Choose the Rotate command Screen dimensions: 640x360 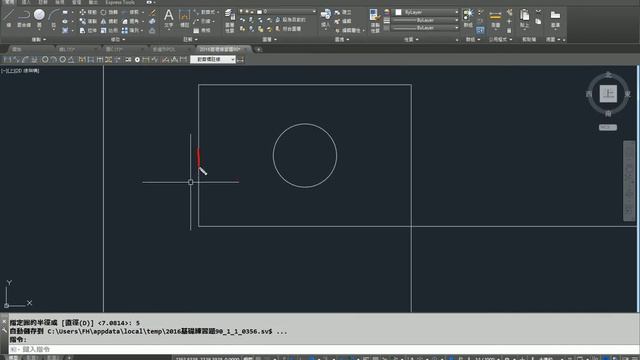[109, 12]
